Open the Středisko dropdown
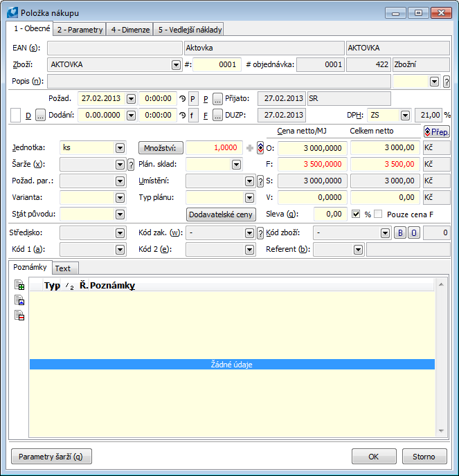Screen dimensions: 459x476 tap(120, 233)
